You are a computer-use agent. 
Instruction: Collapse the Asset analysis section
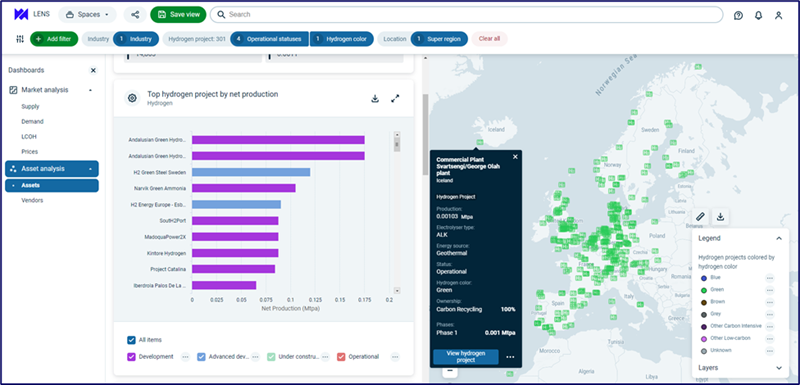90,169
